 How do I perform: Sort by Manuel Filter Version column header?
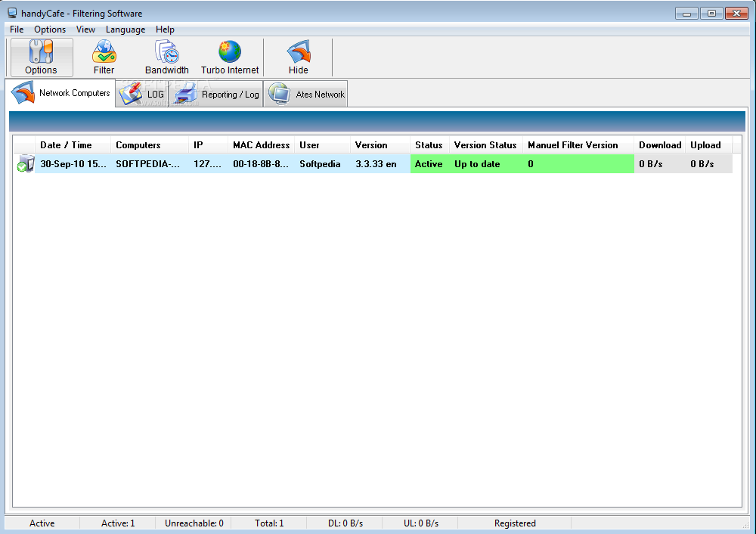pos(578,144)
